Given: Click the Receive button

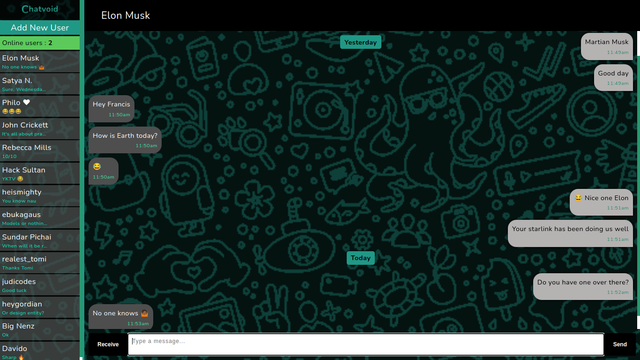Looking at the screenshot, I should [108, 344].
